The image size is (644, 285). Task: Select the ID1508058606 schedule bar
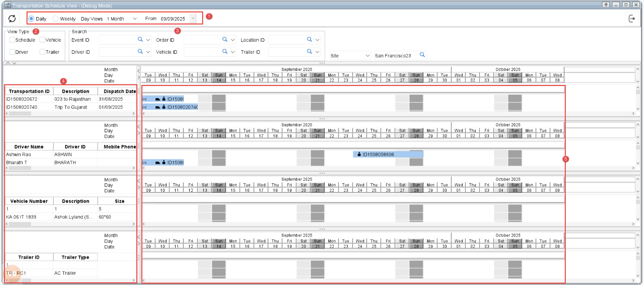click(x=388, y=154)
